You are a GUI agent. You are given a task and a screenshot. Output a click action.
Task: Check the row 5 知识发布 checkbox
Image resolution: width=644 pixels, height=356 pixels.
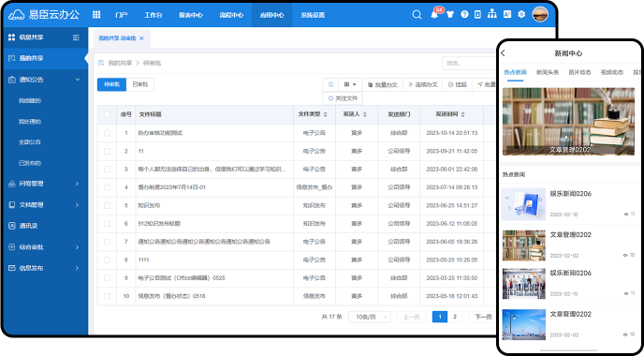(108, 205)
